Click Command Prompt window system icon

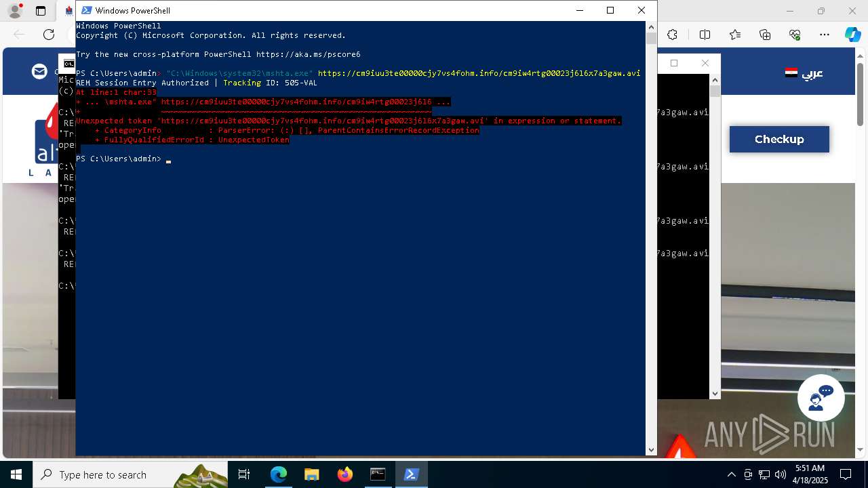(68, 64)
